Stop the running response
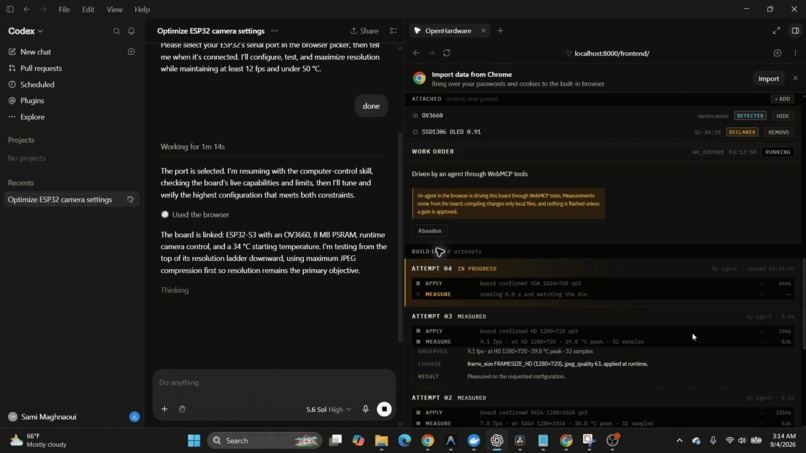This screenshot has height=453, width=806. click(x=384, y=409)
